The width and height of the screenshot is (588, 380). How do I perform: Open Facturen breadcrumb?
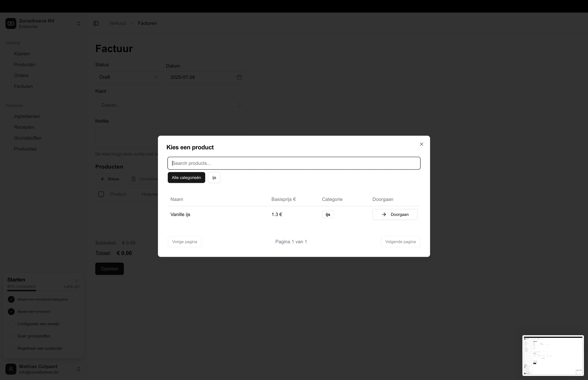tap(147, 23)
